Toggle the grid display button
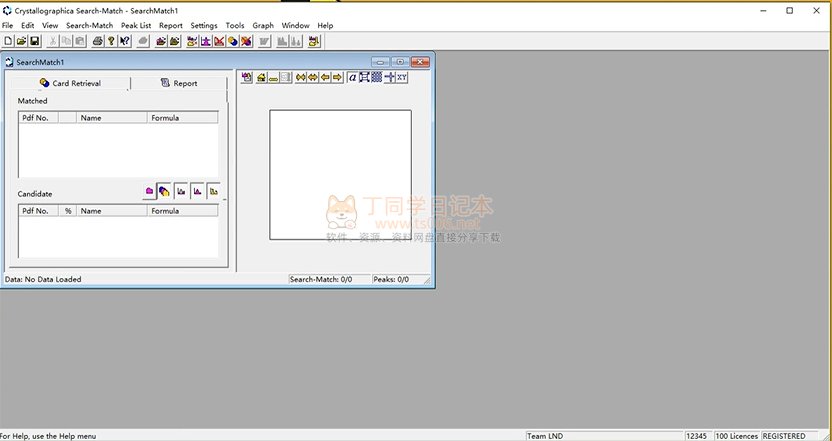Image resolution: width=832 pixels, height=441 pixels. [x=377, y=77]
